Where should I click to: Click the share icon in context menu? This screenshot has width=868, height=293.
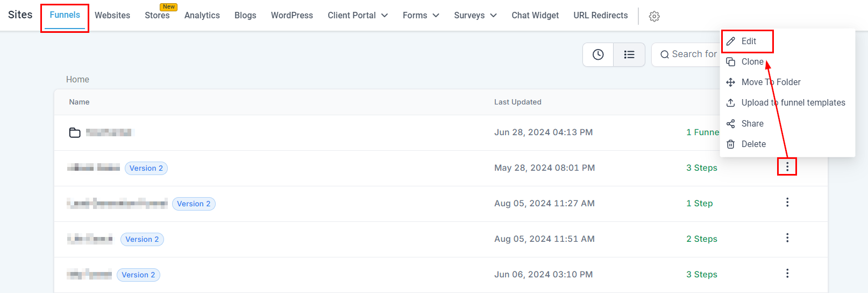730,124
